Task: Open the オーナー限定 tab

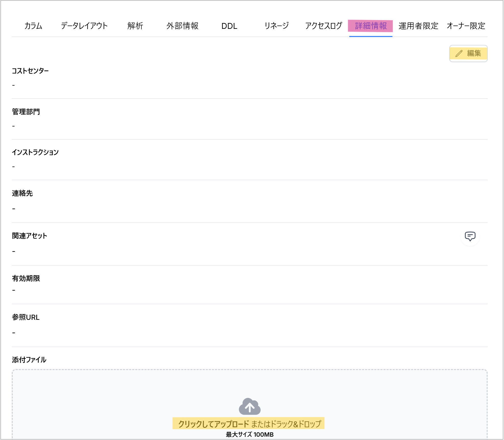Action: coord(466,26)
